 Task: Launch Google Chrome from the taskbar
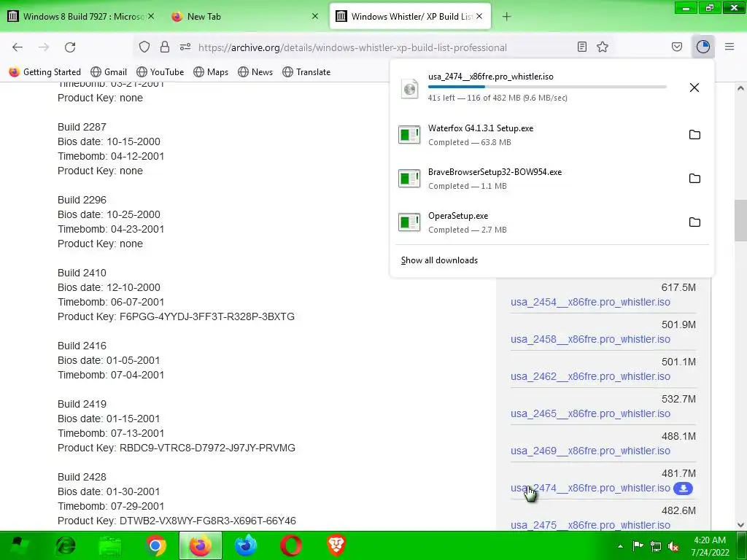click(x=156, y=545)
